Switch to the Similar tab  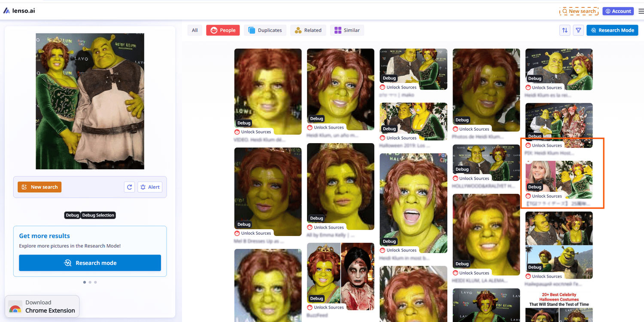[347, 30]
